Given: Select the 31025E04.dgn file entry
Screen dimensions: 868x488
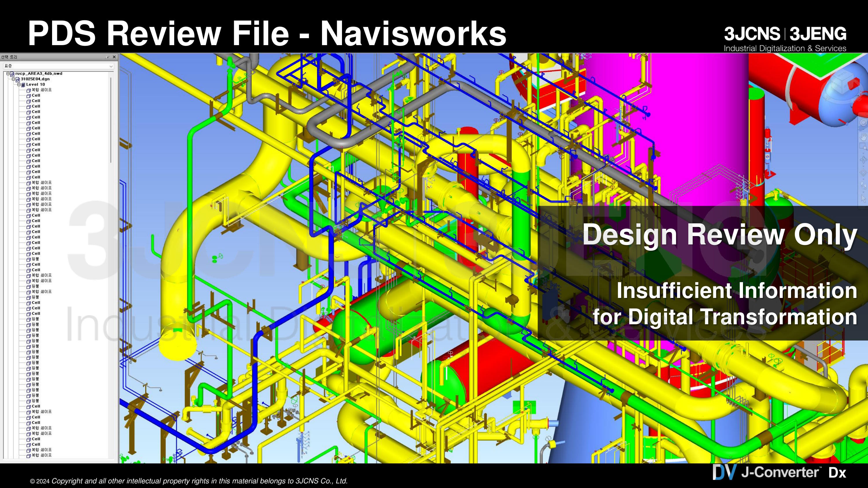Looking at the screenshot, I should (x=35, y=79).
